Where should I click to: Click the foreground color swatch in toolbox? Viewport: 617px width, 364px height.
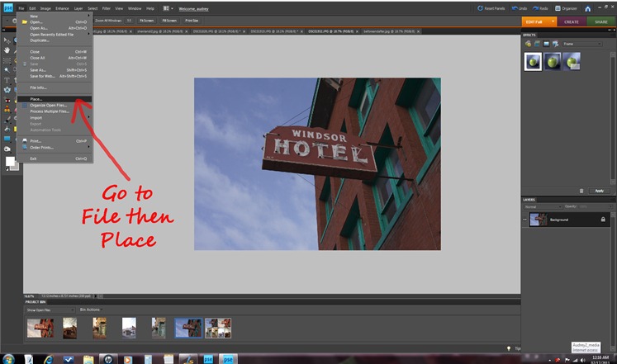point(10,161)
